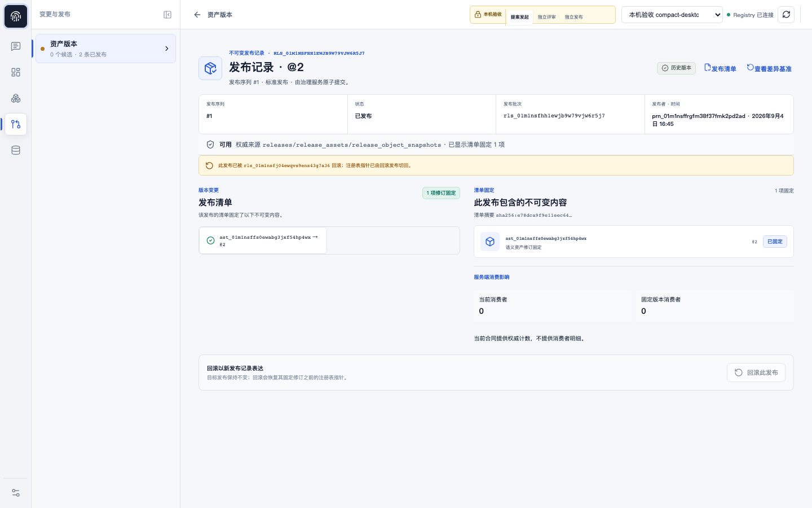Screen dimensions: 812x508
Task: Click the 变更与发布 panel header
Action: pos(55,14)
